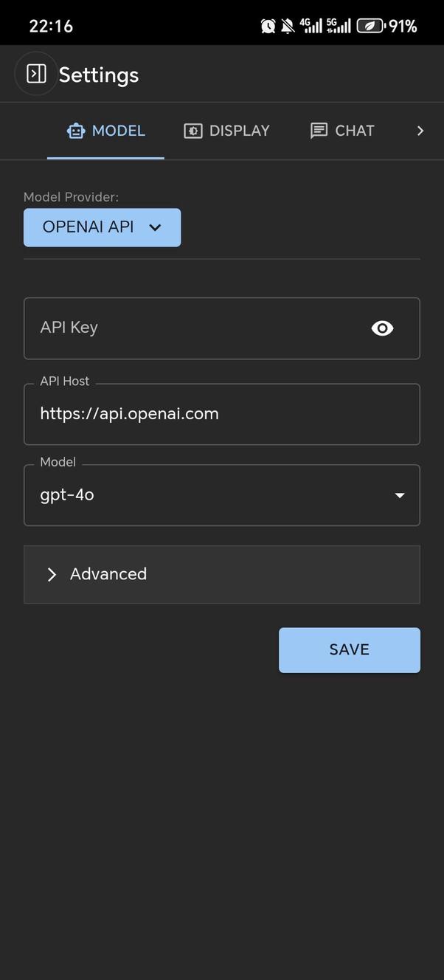Screen dimensions: 444x980
Task: Reveal the API Key using the eye icon
Action: 381,328
